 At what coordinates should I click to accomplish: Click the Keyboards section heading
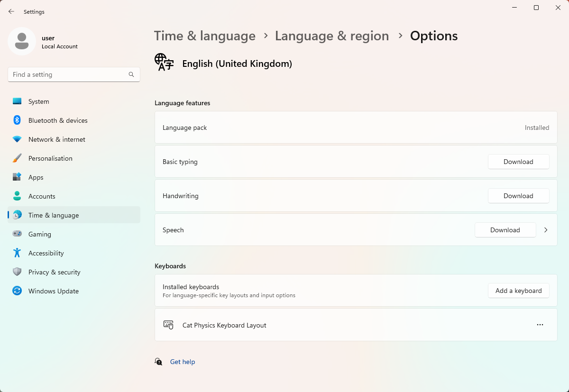click(170, 266)
